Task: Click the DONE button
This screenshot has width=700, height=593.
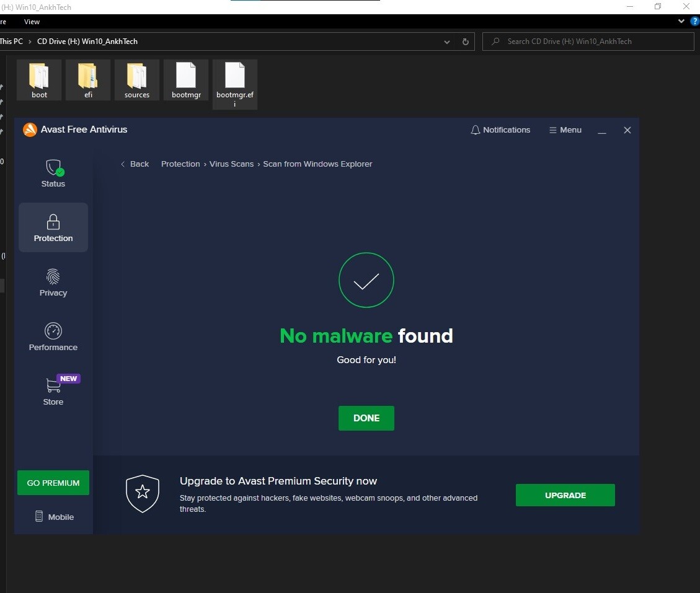Action: pos(366,418)
